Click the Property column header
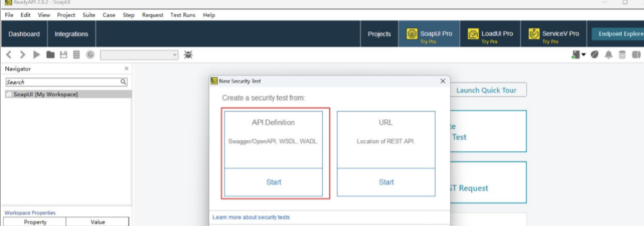 click(35, 222)
